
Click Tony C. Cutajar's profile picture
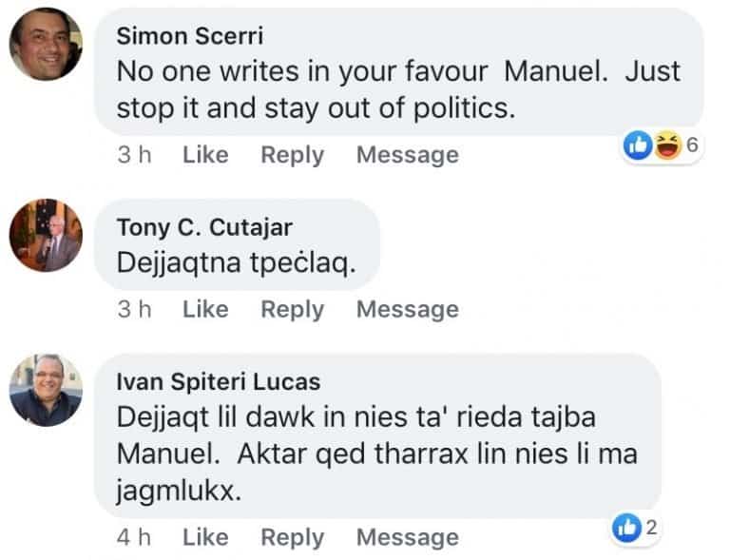pos(46,236)
